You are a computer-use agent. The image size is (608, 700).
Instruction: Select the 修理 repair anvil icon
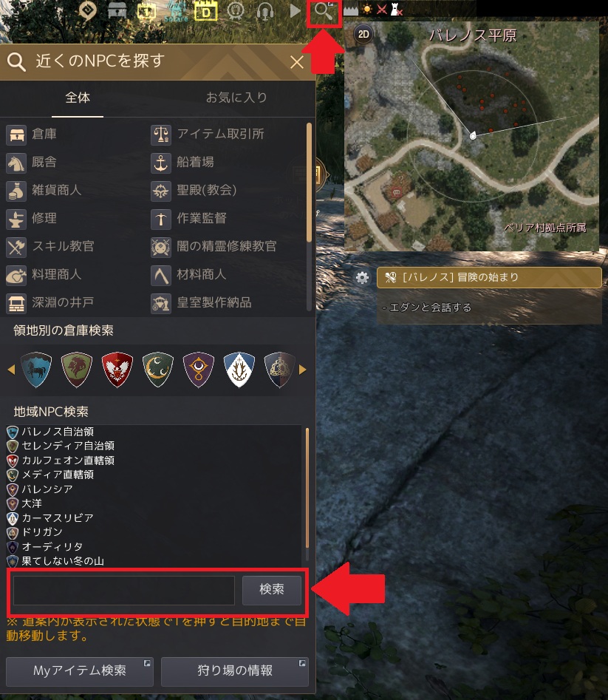click(x=16, y=219)
